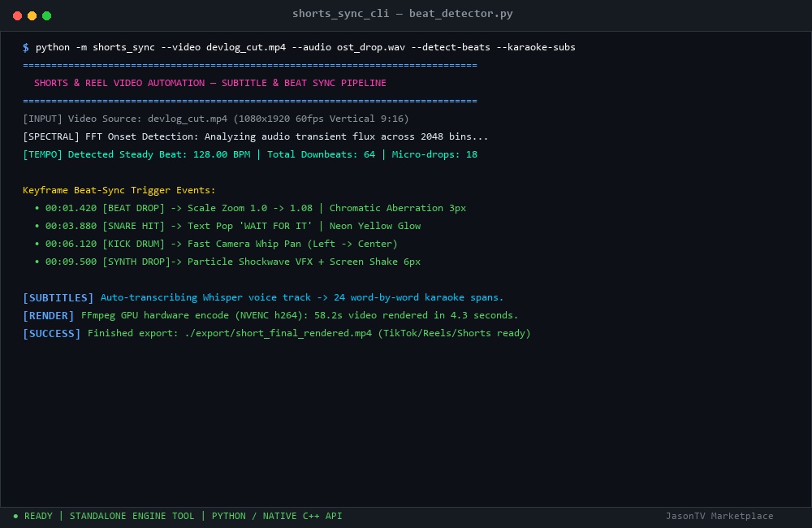Click the python -m shorts_sync command line

pos(305,47)
